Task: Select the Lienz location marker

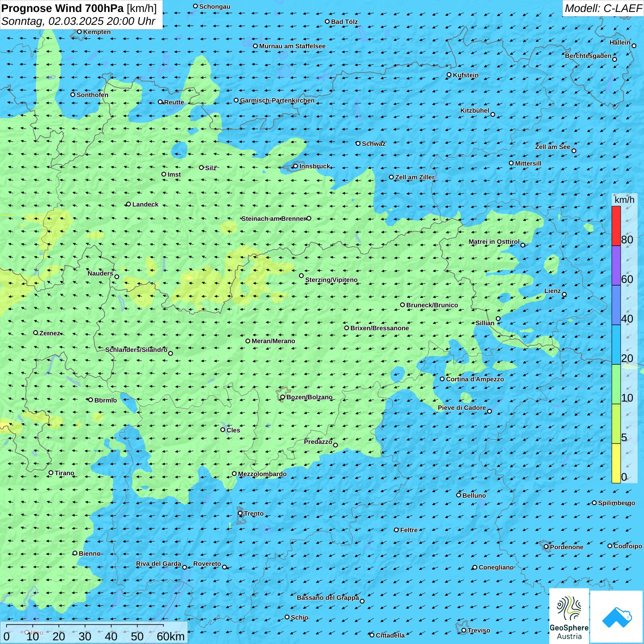Action: (x=564, y=294)
